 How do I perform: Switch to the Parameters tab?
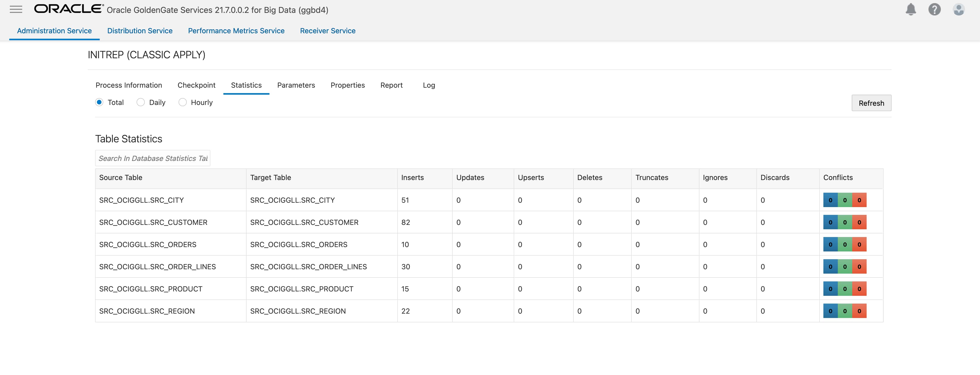(x=296, y=85)
